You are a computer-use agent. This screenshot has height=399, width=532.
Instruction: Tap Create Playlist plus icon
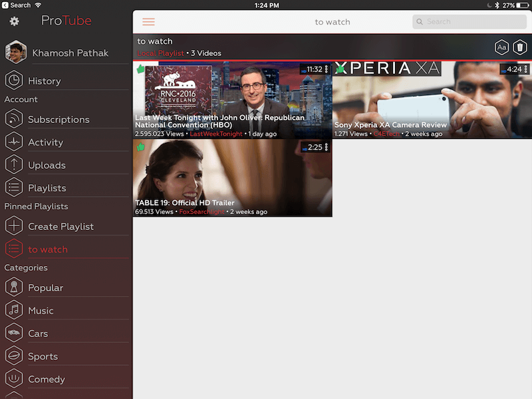pyautogui.click(x=14, y=227)
